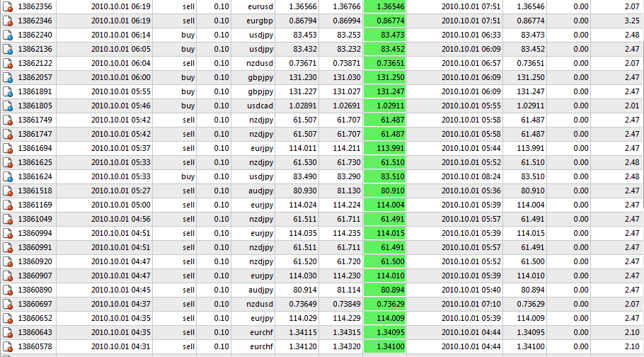This screenshot has width=644, height=357.
Task: Click close time 2010.10.01 08:24
Action: [471, 176]
